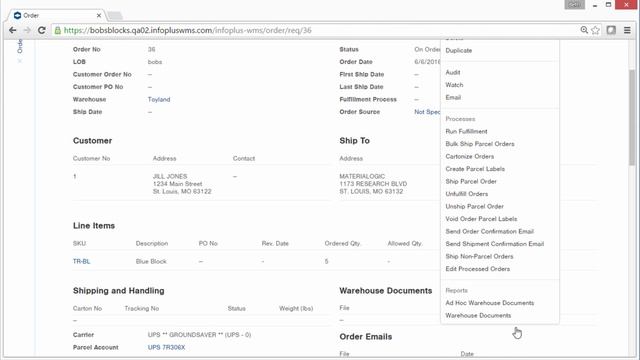Choose Ship Non-Parcel Orders
The height and width of the screenshot is (360, 640).
coord(479,256)
